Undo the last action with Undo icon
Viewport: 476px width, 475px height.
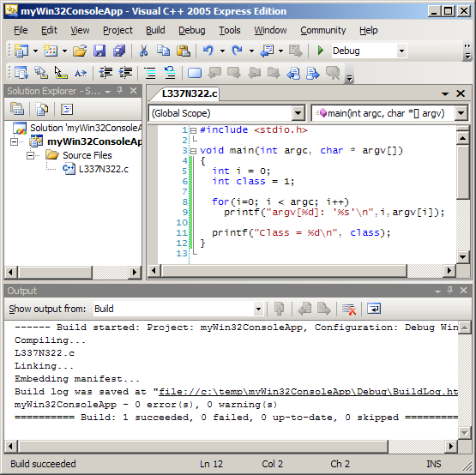click(208, 51)
